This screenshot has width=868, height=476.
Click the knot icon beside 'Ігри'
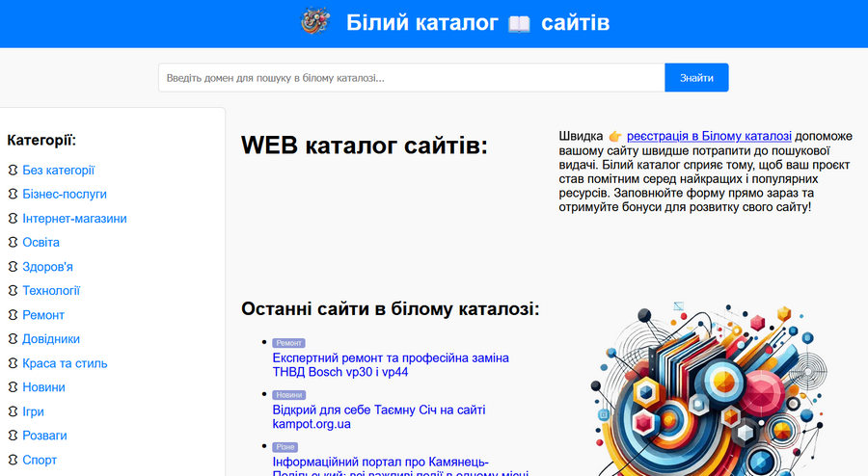[13, 411]
